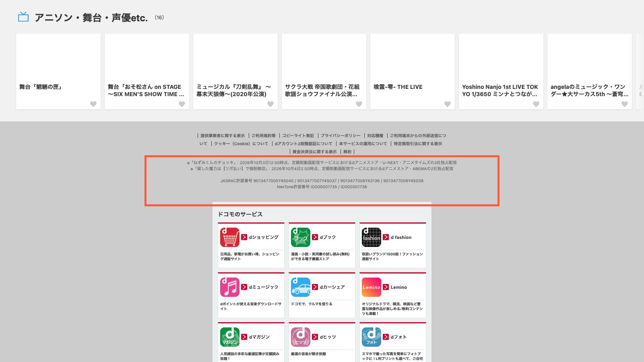Open the dミュージック music note icon

230,287
